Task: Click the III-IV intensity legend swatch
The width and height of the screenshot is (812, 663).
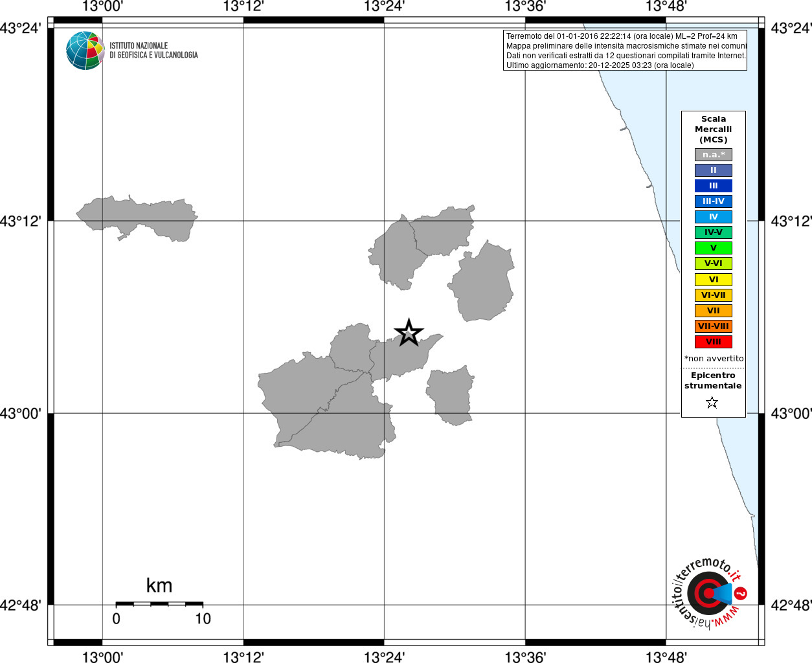Action: coord(714,201)
